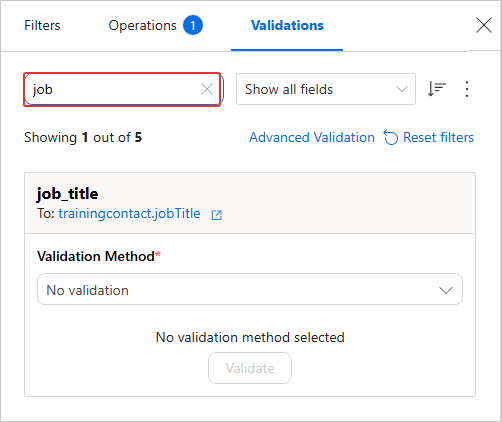Open the Operations tab
Image resolution: width=502 pixels, height=422 pixels.
[x=142, y=25]
